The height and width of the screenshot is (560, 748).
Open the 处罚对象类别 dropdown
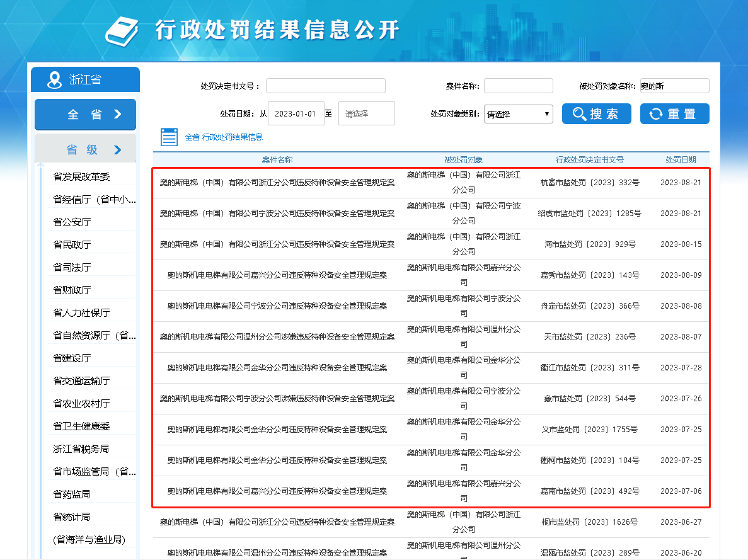coord(518,114)
